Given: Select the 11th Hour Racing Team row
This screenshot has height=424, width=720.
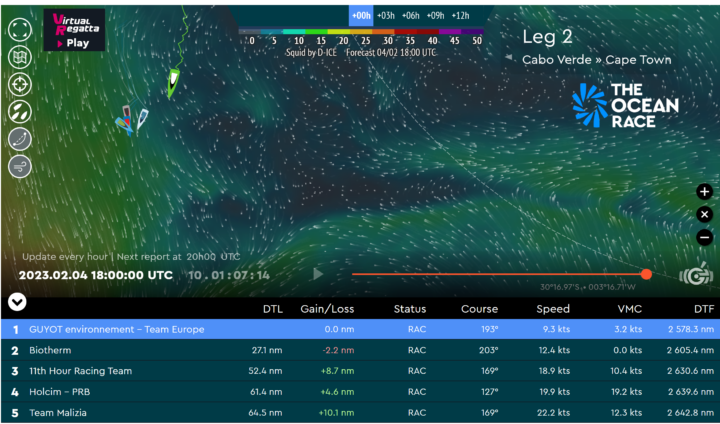Looking at the screenshot, I should pyautogui.click(x=360, y=371).
